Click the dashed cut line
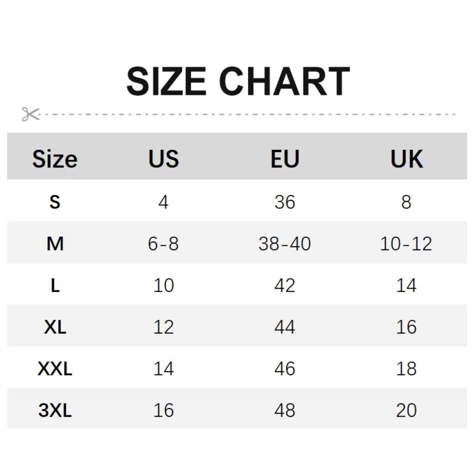 [x=247, y=114]
